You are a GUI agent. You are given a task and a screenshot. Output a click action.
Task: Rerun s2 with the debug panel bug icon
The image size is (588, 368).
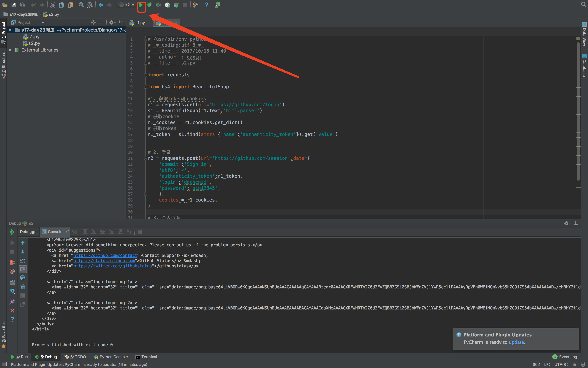tap(12, 232)
